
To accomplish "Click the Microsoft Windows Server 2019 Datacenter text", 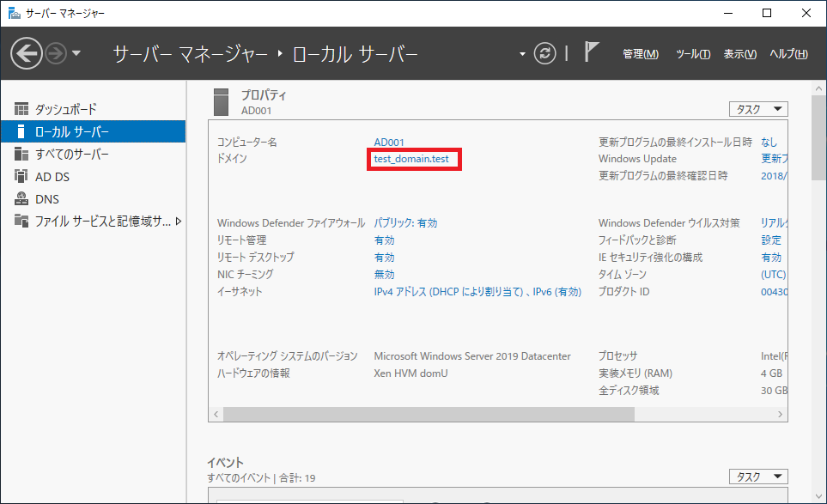I will pyautogui.click(x=472, y=356).
